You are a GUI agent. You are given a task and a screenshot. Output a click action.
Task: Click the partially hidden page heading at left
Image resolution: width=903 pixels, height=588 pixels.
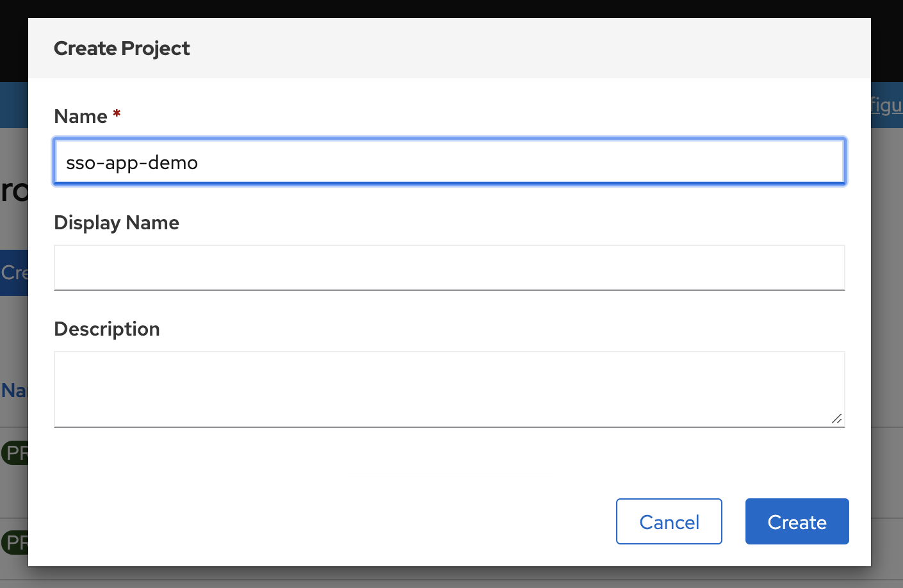pos(14,191)
